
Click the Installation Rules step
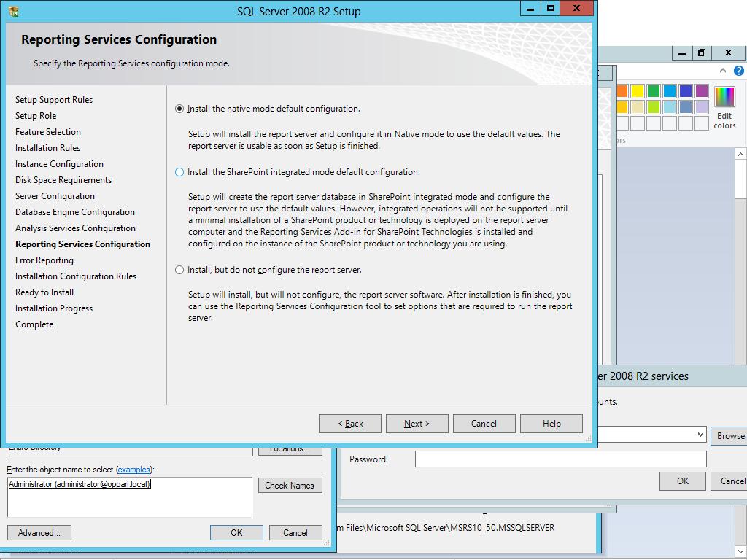pos(47,148)
